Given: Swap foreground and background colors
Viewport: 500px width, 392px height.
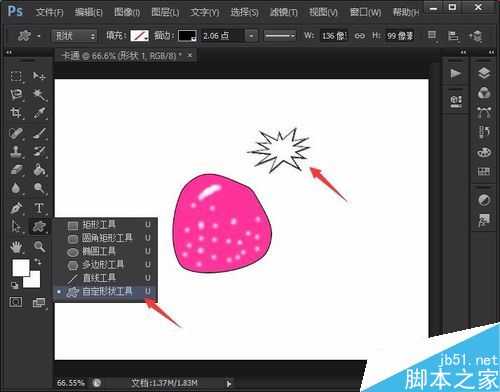Looking at the screenshot, I should [x=37, y=261].
